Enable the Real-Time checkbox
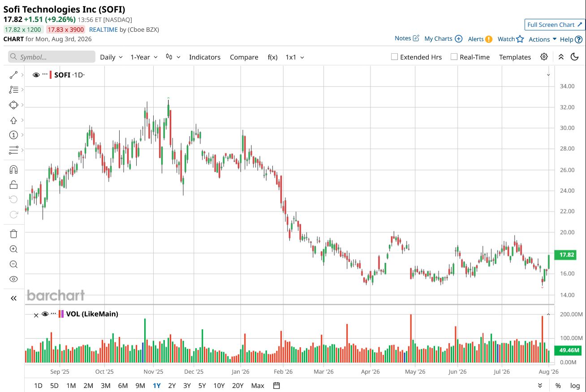This screenshot has height=392, width=586. (x=454, y=57)
